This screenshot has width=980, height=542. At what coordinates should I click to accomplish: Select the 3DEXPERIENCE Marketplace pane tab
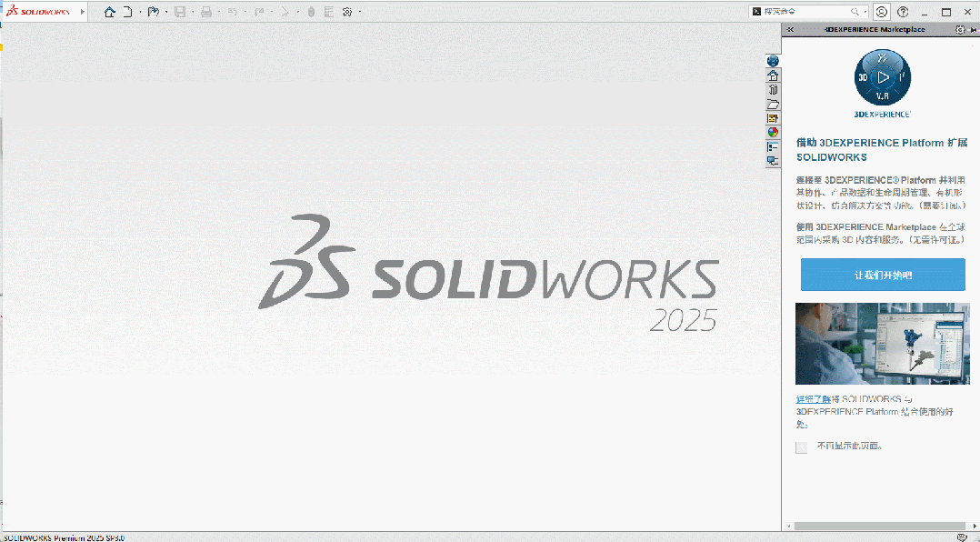click(x=773, y=61)
